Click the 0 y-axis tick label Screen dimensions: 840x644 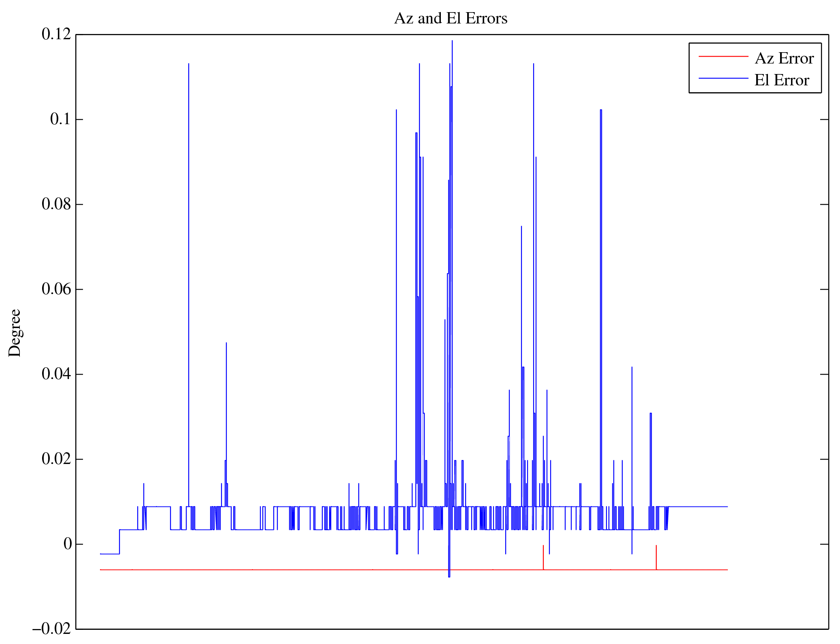pos(68,544)
